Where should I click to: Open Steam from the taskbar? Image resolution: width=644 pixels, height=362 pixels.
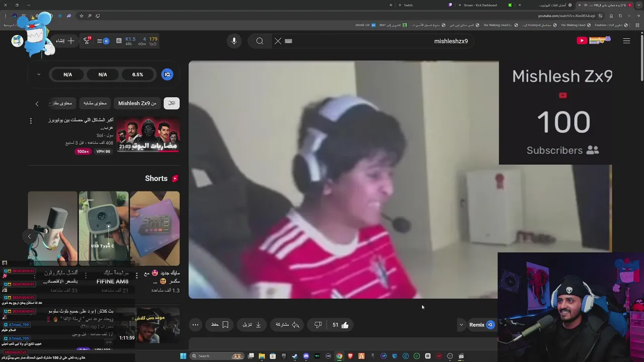(295, 356)
